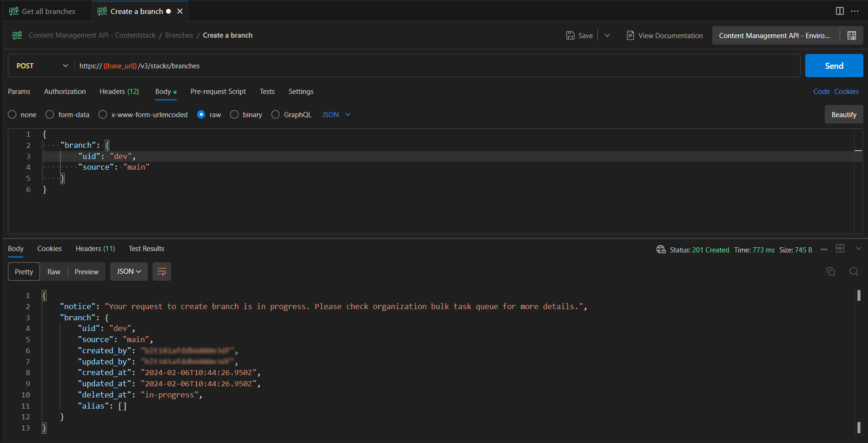
Task: Click the "notice" line in response
Action: (324, 306)
